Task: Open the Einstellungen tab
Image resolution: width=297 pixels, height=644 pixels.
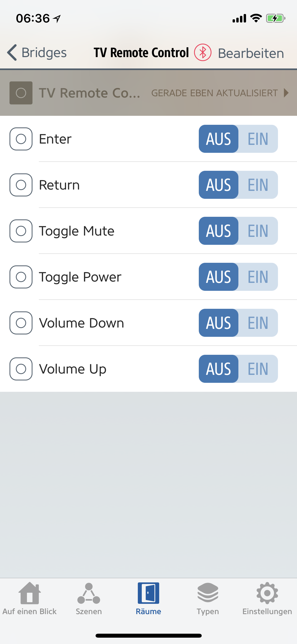Action: (267, 599)
